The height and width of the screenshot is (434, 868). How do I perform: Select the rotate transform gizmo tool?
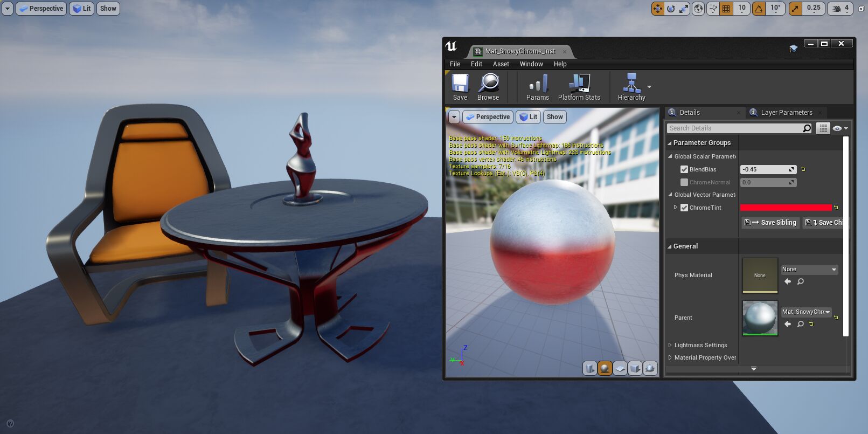671,9
